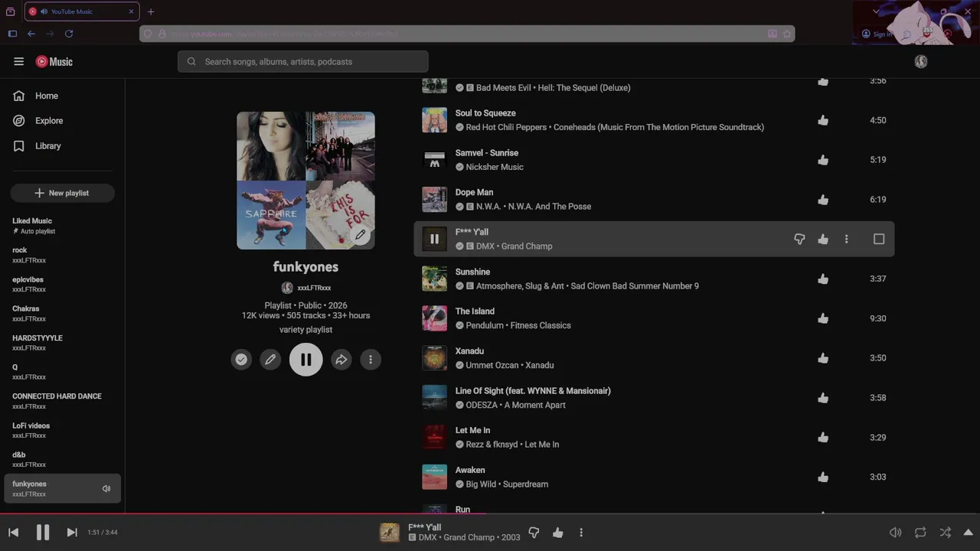This screenshot has height=551, width=980.
Task: Open the Pendulum artist link
Action: pos(485,326)
